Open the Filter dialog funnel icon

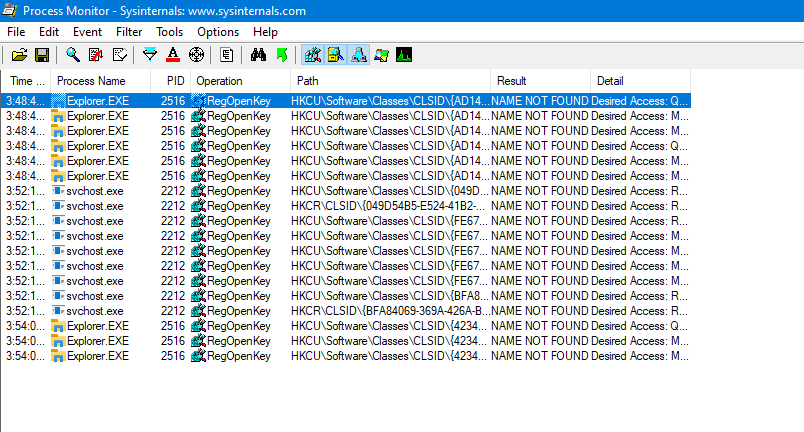click(x=150, y=54)
